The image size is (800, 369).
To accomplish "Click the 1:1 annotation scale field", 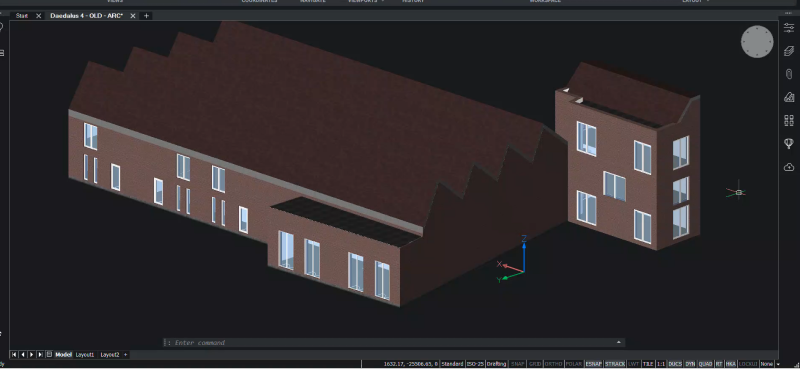I will 661,364.
